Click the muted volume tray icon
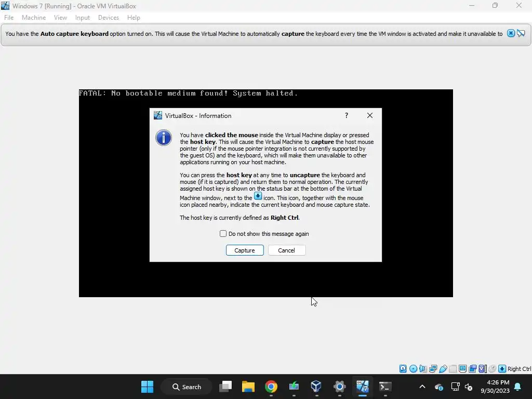Screen dimensions: 532x399 (x=469, y=387)
